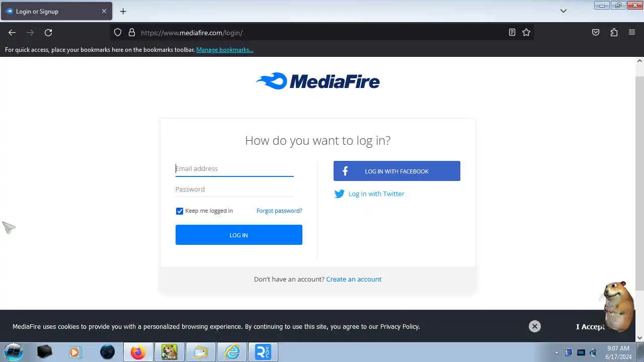Choose Log in with Facebook button
Screen dimensions: 644x362
coord(397,171)
